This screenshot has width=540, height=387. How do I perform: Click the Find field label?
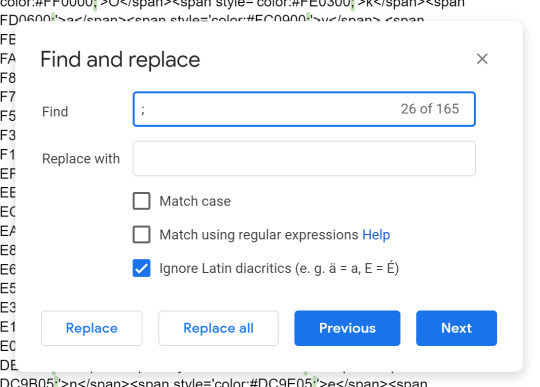(55, 112)
